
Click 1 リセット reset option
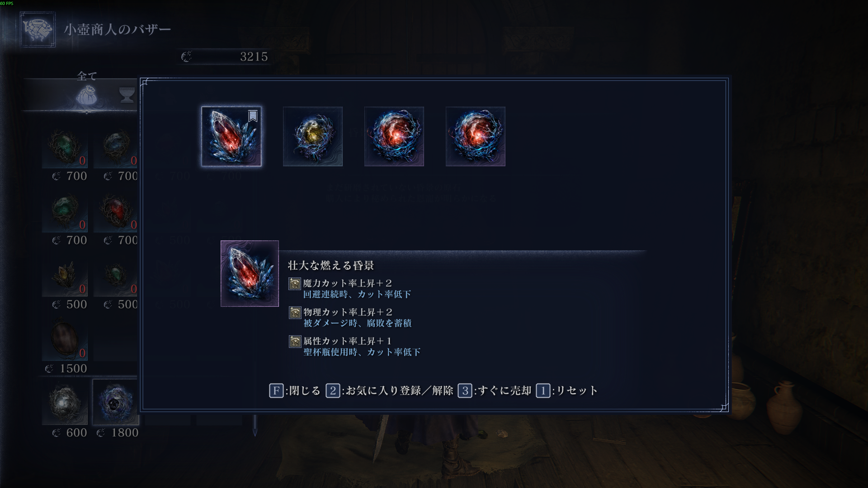coord(567,390)
